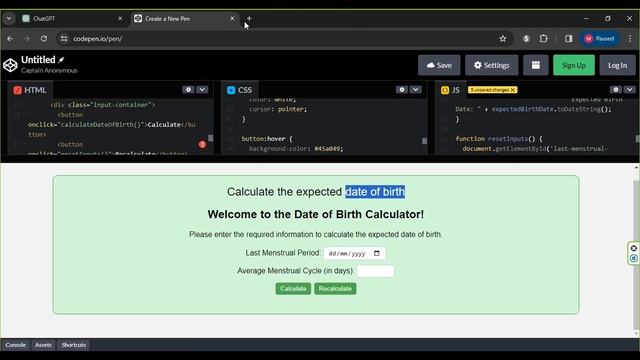This screenshot has width=640, height=360.
Task: Open browser extensions puzzle icon
Action: 543,39
